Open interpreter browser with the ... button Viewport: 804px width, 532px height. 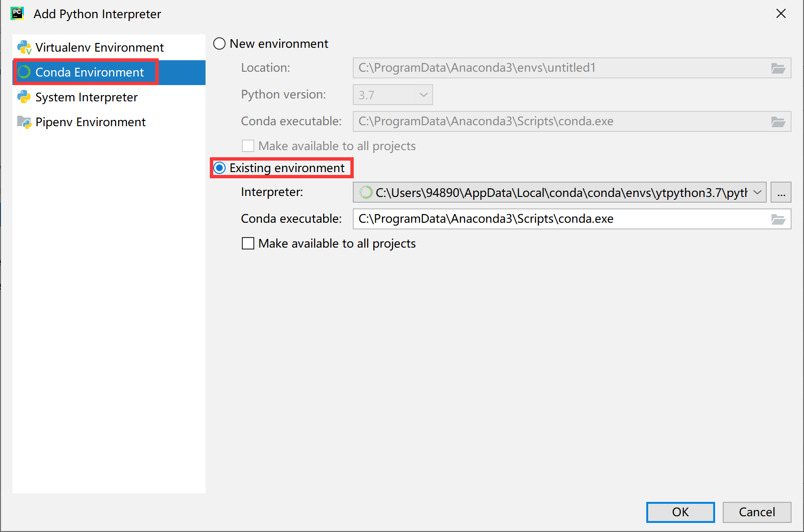781,192
